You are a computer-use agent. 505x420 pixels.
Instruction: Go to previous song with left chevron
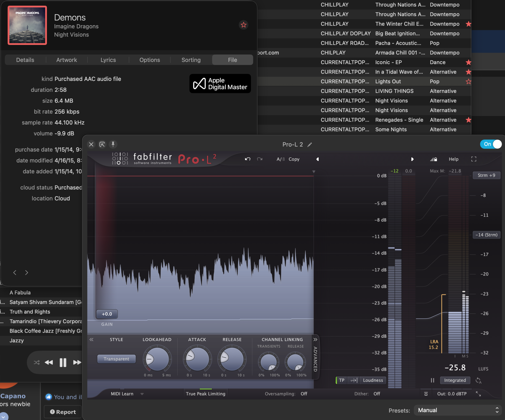pos(15,272)
